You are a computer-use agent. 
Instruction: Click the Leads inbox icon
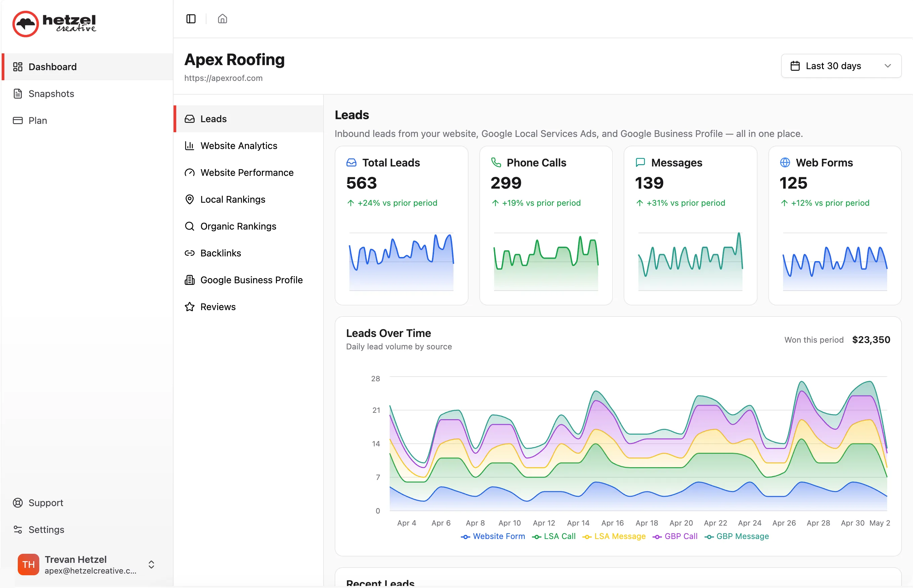pyautogui.click(x=189, y=119)
